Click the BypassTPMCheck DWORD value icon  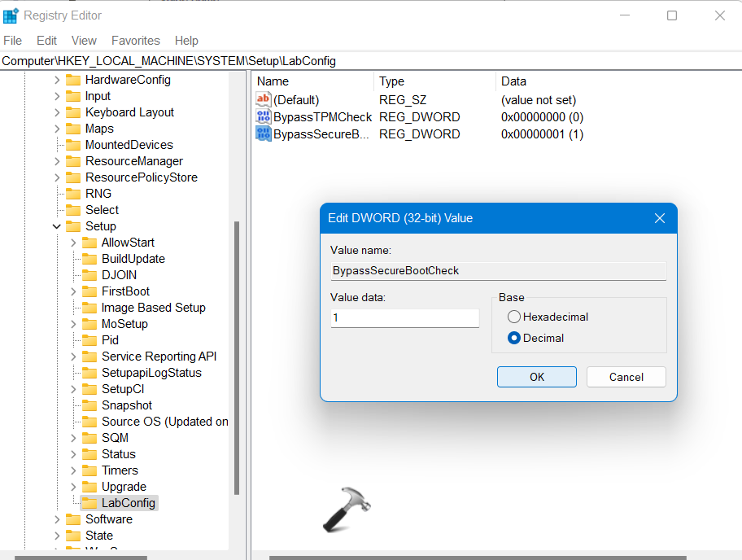click(x=264, y=117)
